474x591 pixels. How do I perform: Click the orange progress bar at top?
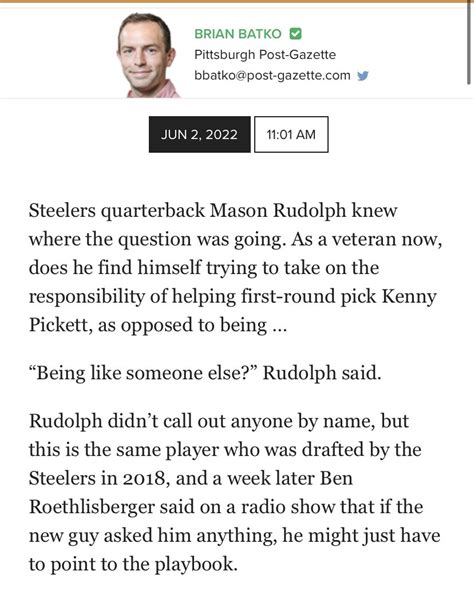tap(237, 1)
